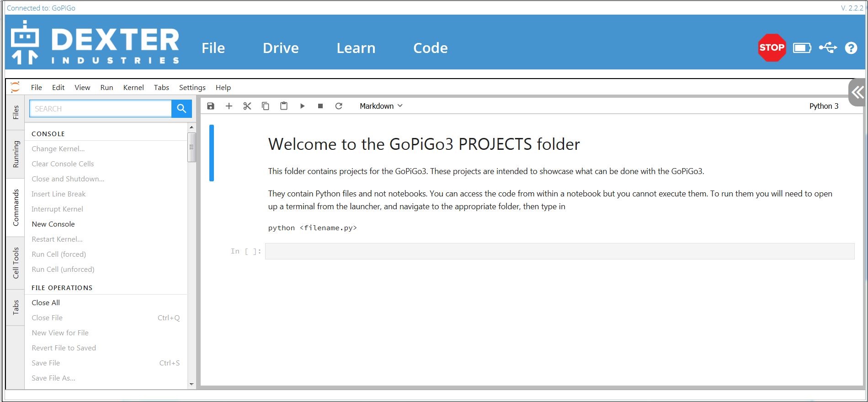Click command list scrollbar up arrow

coord(192,127)
